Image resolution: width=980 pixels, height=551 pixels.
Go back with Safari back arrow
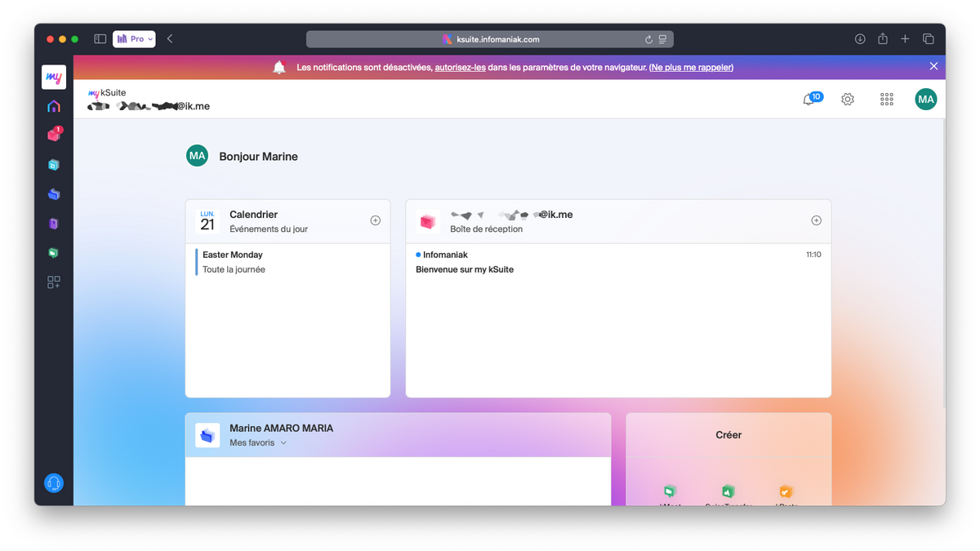pos(170,38)
